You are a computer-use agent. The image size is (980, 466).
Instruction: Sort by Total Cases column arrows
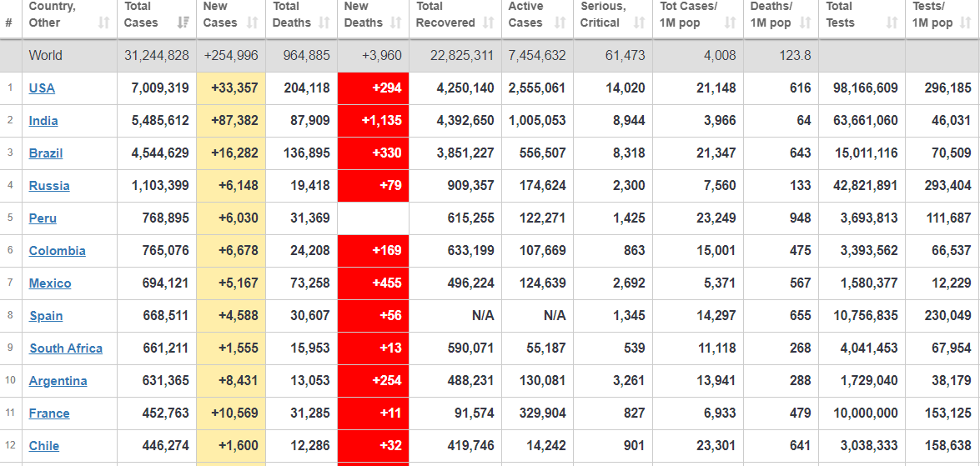[183, 23]
